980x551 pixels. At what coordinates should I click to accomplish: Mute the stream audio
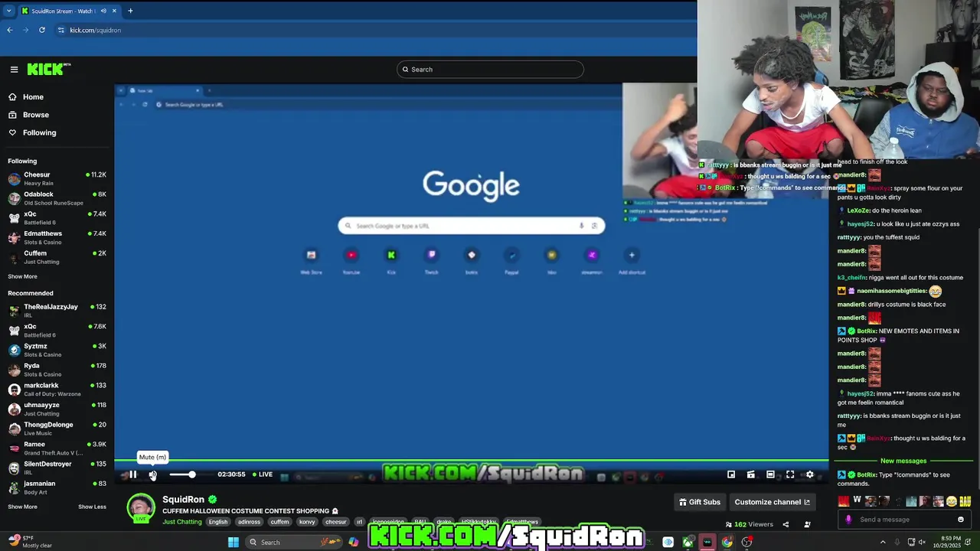(x=152, y=474)
